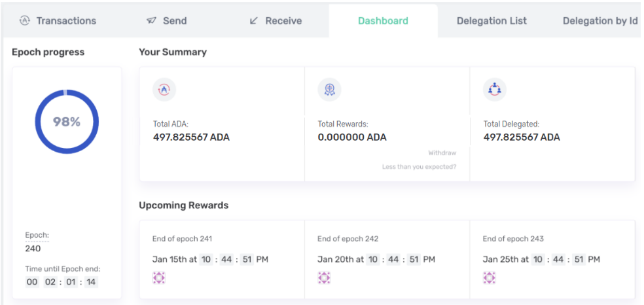Viewport: 644px width, 305px height.
Task: Click the Receive arrow icon
Action: pyautogui.click(x=254, y=20)
